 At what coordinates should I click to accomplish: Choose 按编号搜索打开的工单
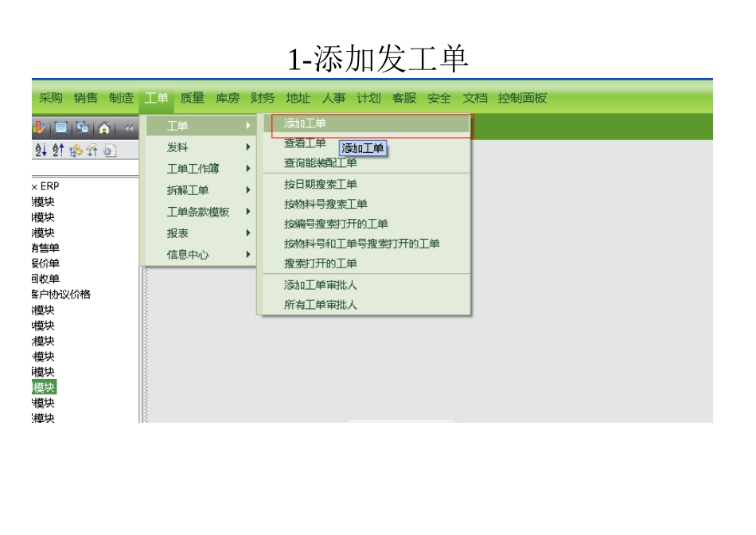click(336, 224)
